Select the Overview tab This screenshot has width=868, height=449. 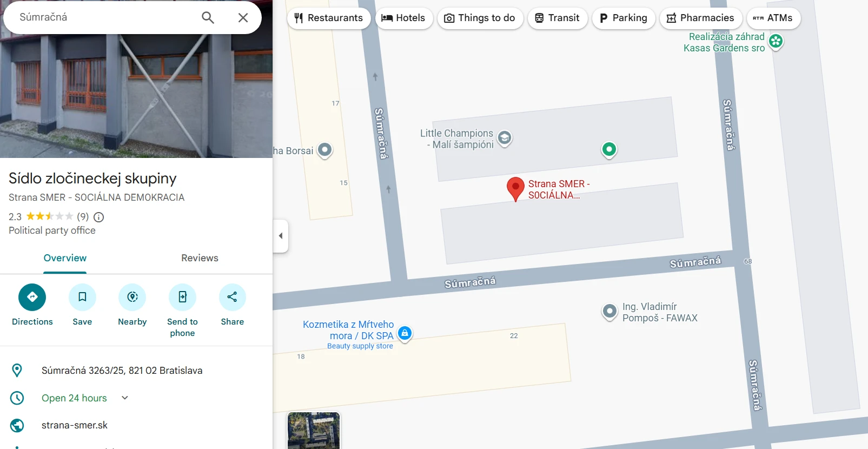click(x=65, y=258)
